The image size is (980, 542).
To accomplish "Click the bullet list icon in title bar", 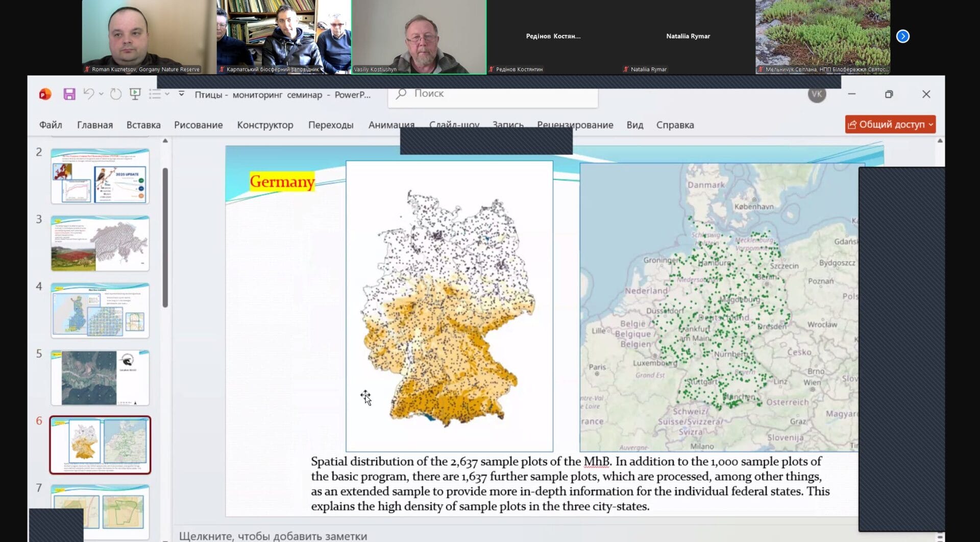I will (x=155, y=94).
